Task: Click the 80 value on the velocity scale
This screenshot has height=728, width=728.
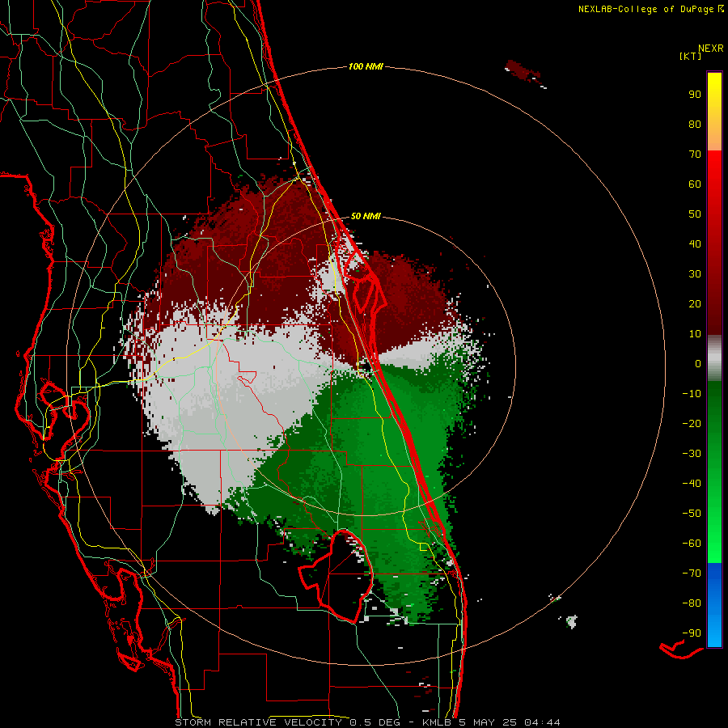Action: coord(695,124)
